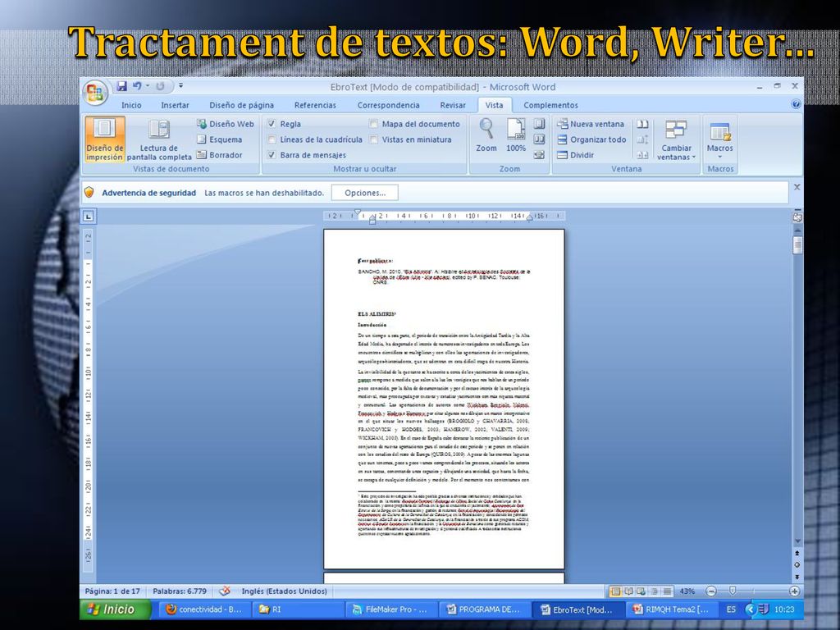Image resolution: width=840 pixels, height=630 pixels.
Task: Open Cambiar ventanas dropdown
Action: [676, 139]
